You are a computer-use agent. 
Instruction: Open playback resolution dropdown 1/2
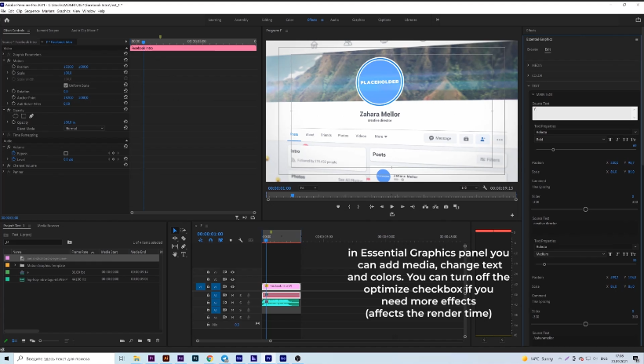point(469,188)
